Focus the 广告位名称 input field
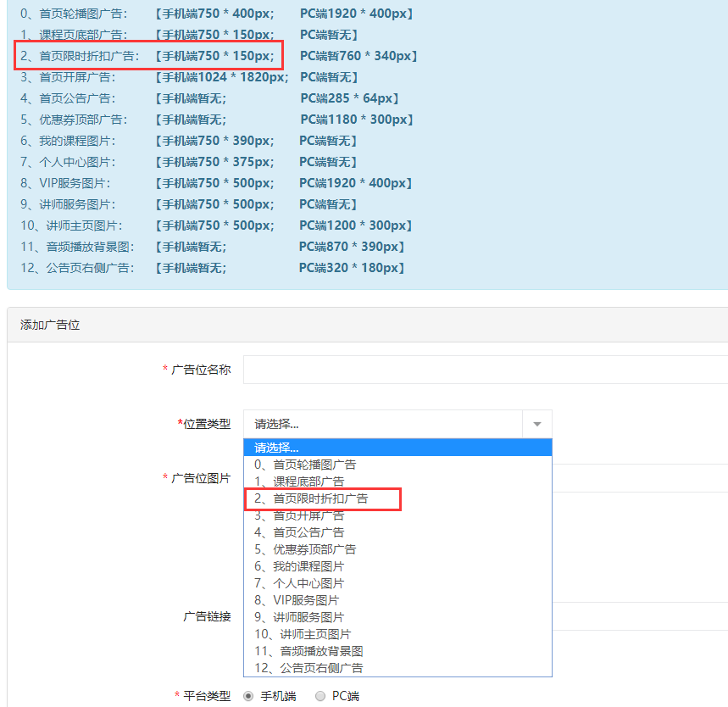Image resolution: width=728 pixels, height=707 pixels. point(486,370)
